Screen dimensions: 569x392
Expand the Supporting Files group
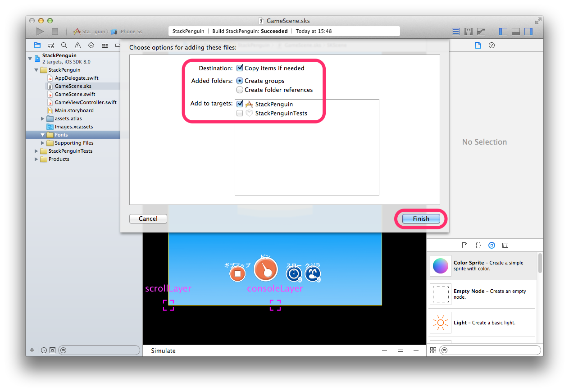tap(42, 143)
